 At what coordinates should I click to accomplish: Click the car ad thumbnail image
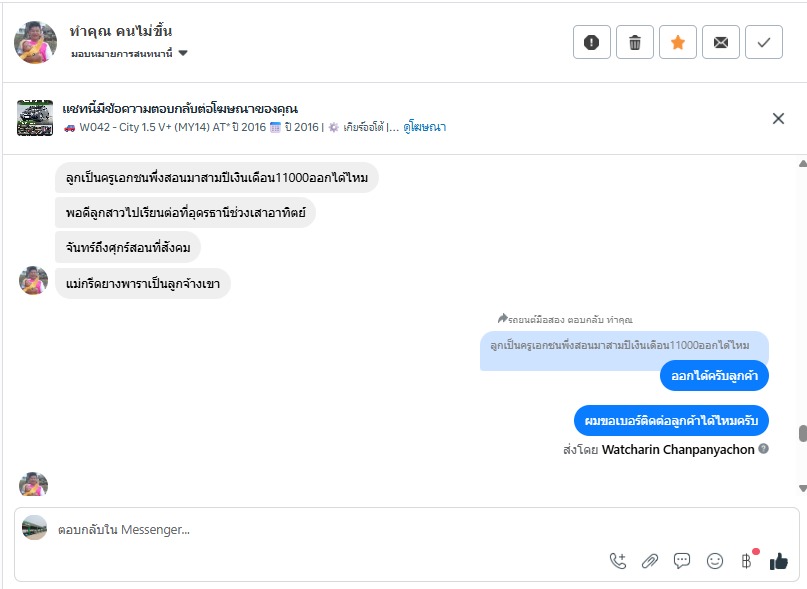pyautogui.click(x=35, y=118)
